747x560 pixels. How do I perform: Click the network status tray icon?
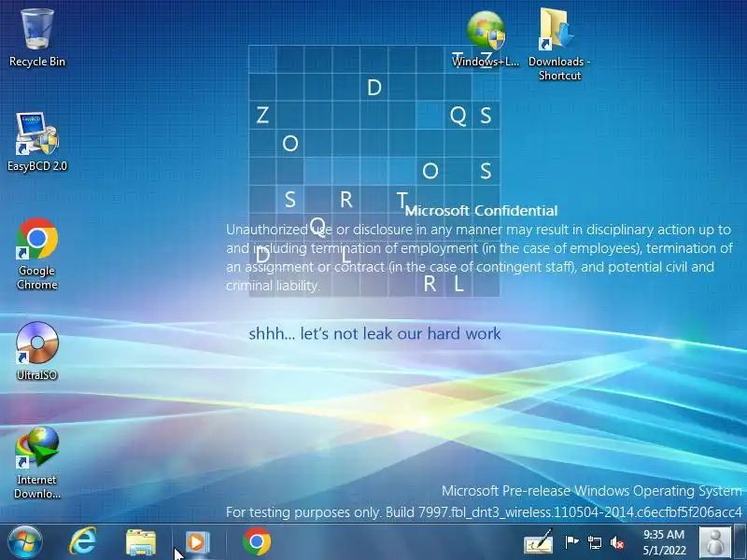coord(595,542)
